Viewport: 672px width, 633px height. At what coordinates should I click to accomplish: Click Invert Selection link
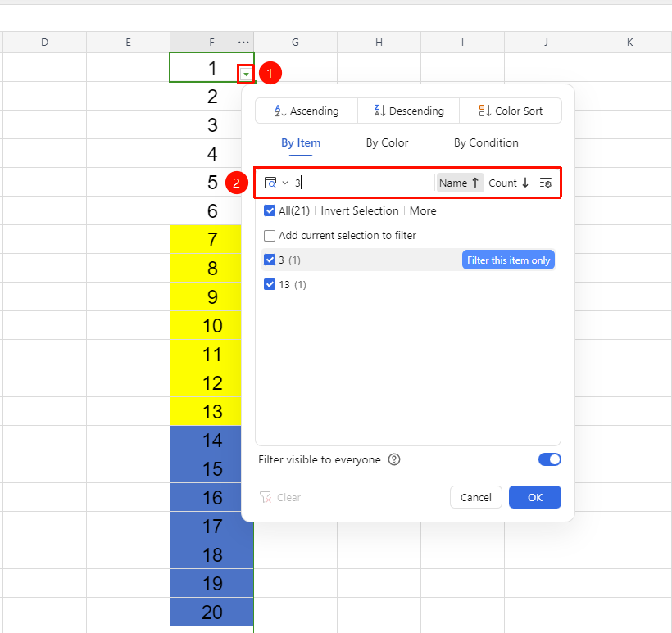coord(360,210)
